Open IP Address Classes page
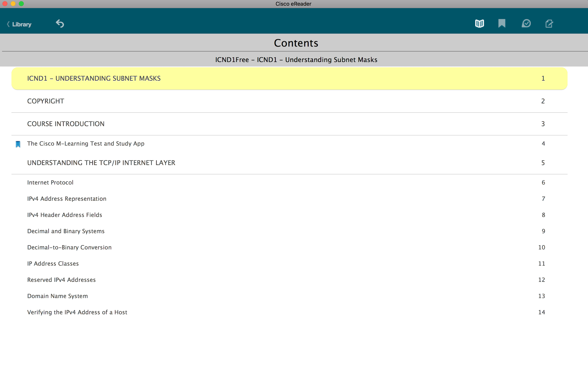Viewport: 588px width, 367px height. coord(53,264)
